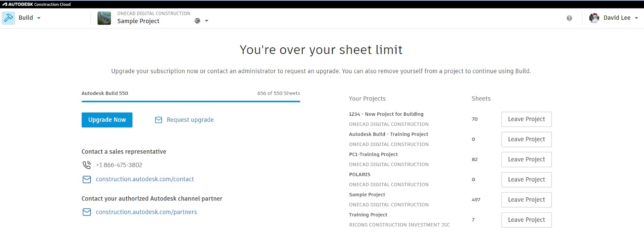This screenshot has width=644, height=252.
Task: Select the 1234 - New Project for Building name
Action: [386, 114]
